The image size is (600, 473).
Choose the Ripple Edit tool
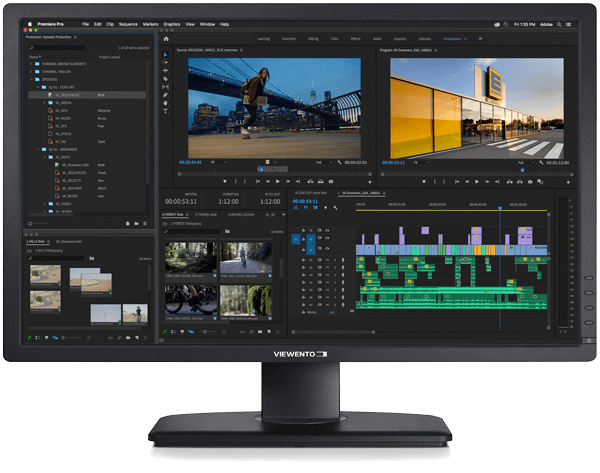pos(165,70)
